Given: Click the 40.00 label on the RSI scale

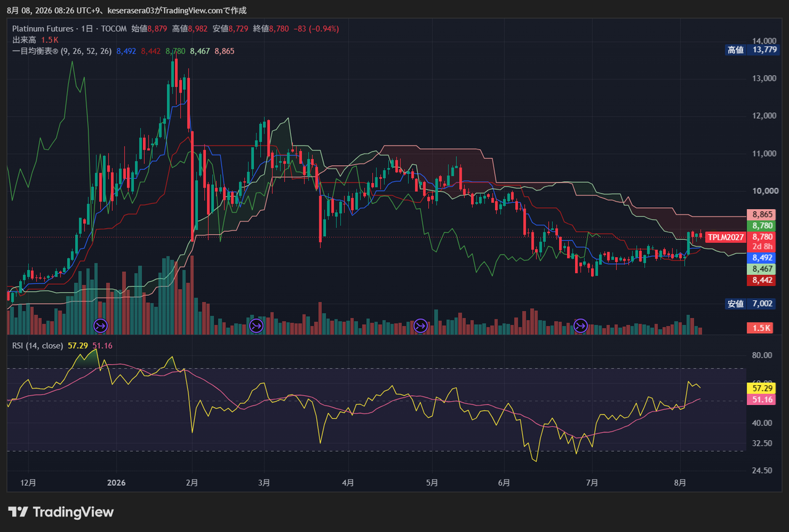Looking at the screenshot, I should (x=762, y=423).
